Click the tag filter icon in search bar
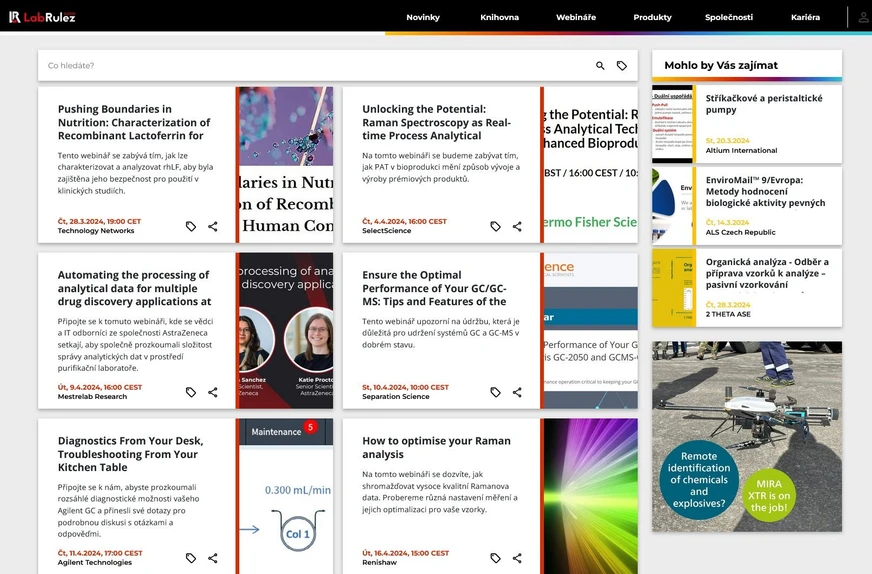 tap(622, 66)
